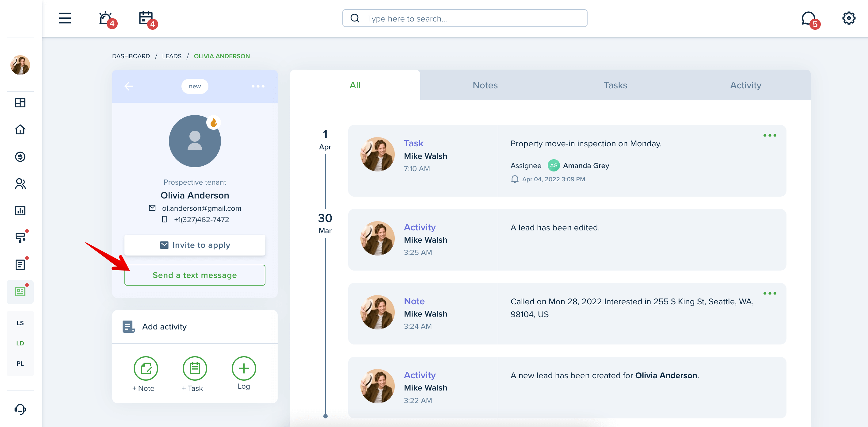The image size is (868, 427).
Task: Click Olivia Anderson bold name in activity
Action: [666, 375]
